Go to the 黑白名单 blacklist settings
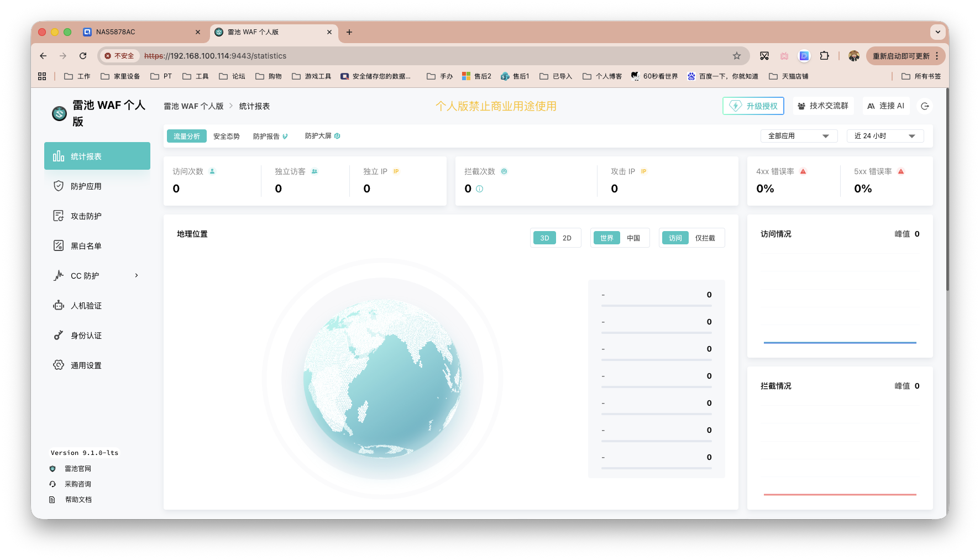The image size is (980, 560). [86, 245]
